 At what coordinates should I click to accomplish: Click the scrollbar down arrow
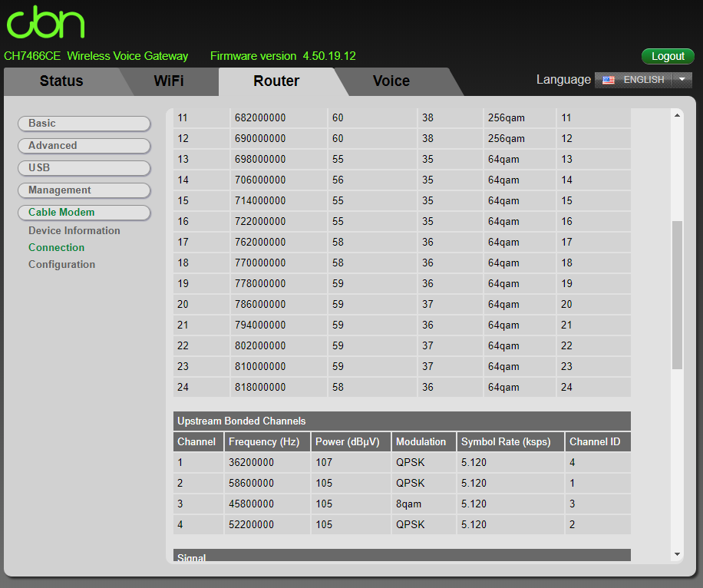[x=677, y=555]
